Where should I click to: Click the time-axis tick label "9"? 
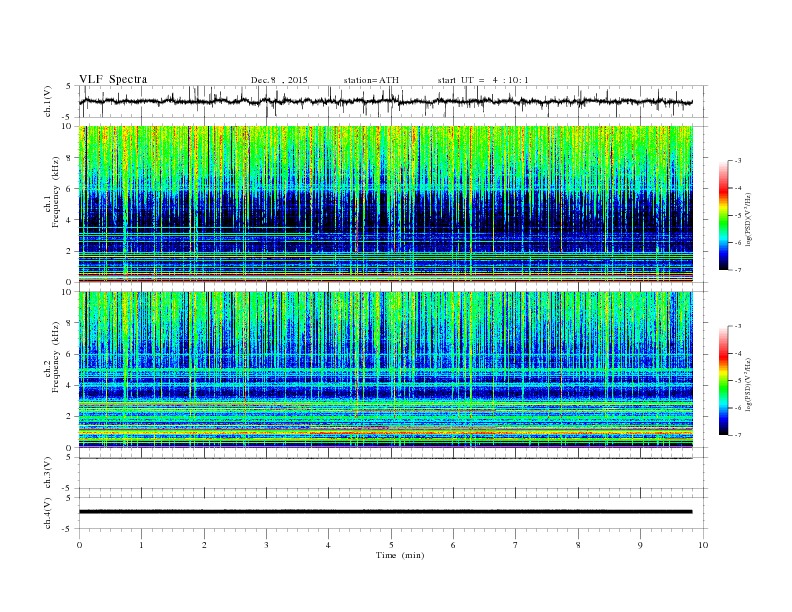(640, 545)
